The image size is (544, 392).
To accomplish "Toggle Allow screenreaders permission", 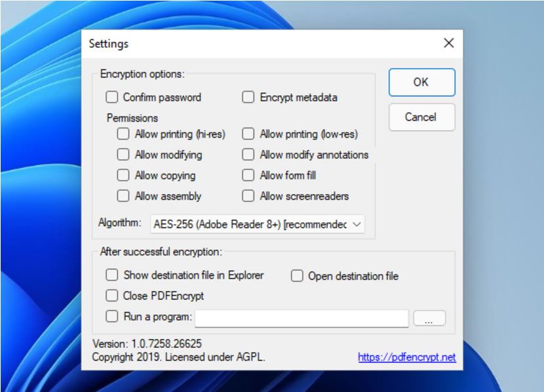I will point(248,195).
